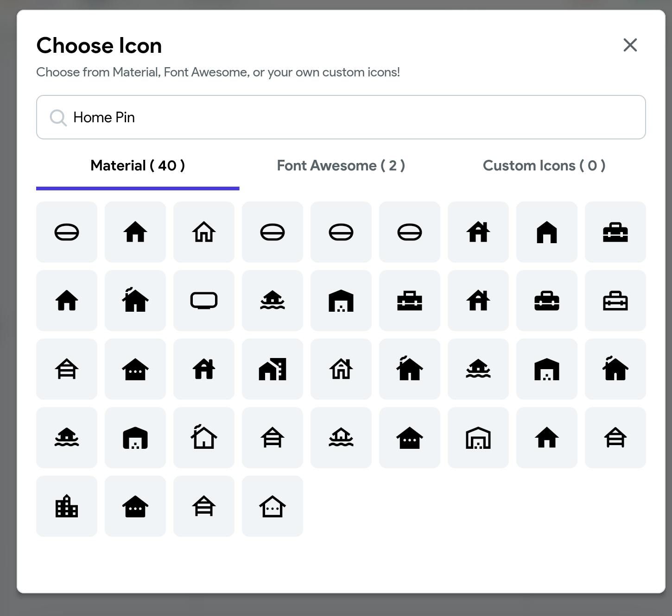The width and height of the screenshot is (672, 616).
Task: Choose the solid house without roof overhang
Action: [x=547, y=232]
